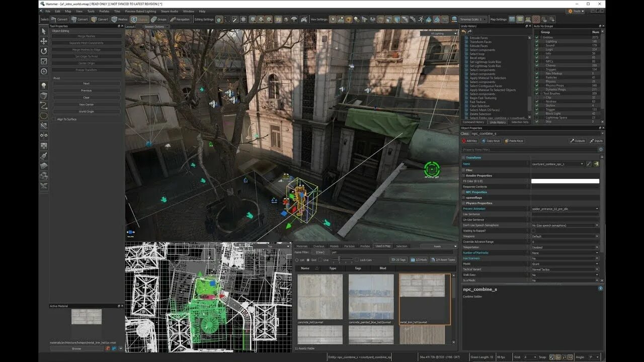Select the path tool in left toolbar
Image resolution: width=644 pixels, height=362 pixels.
pos(44,106)
